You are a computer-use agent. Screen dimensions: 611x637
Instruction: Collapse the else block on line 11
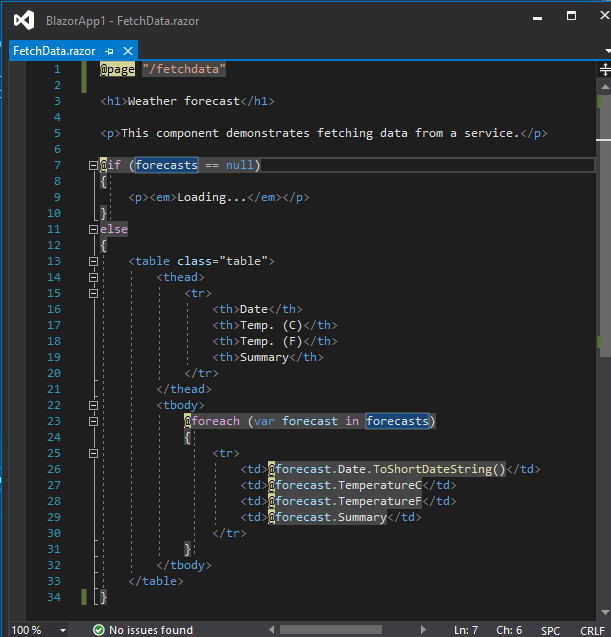coord(92,229)
